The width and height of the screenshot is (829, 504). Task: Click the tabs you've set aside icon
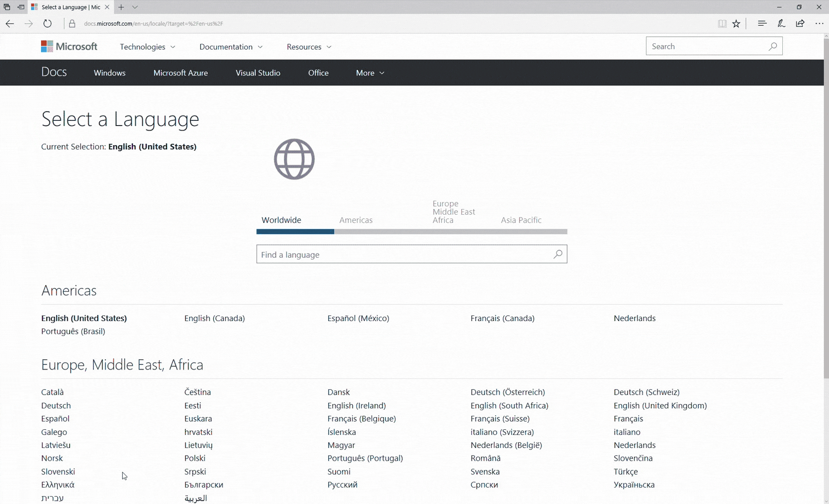[7, 7]
